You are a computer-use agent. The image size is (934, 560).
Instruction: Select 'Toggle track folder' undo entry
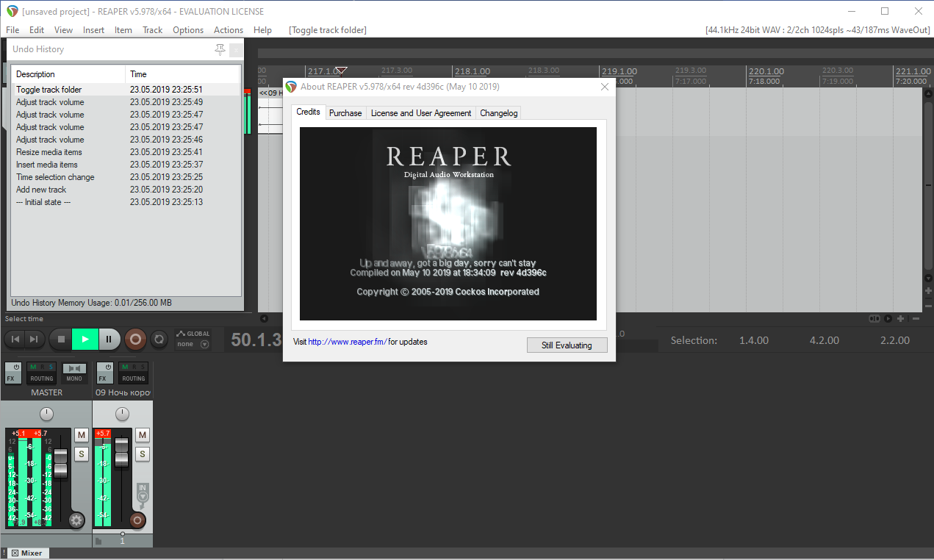click(126, 90)
